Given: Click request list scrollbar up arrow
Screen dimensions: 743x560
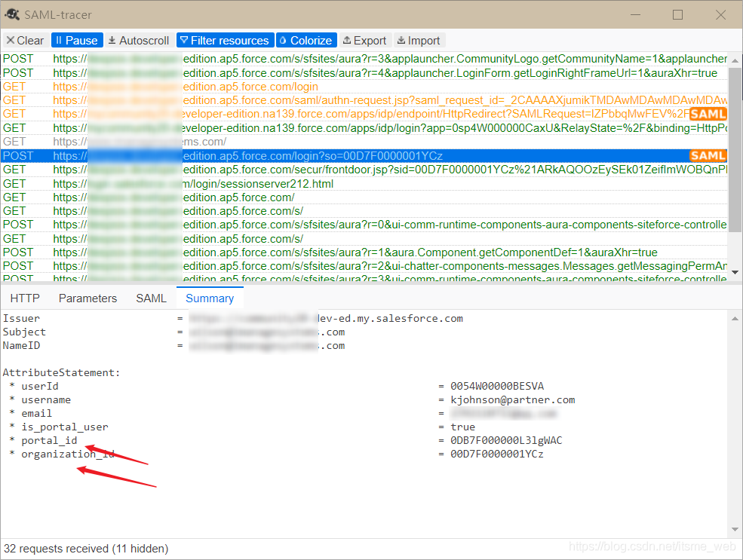Looking at the screenshot, I should pyautogui.click(x=735, y=57).
